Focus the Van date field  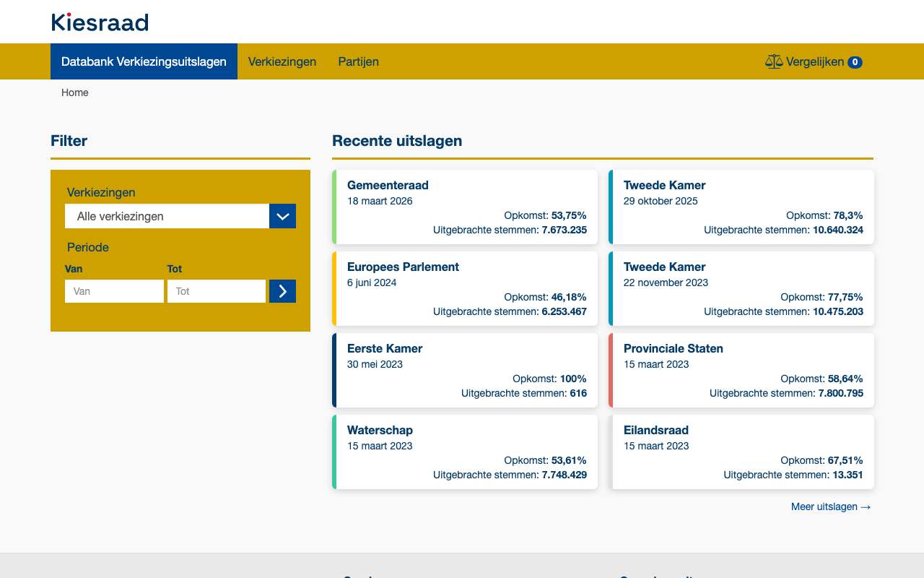tap(114, 291)
